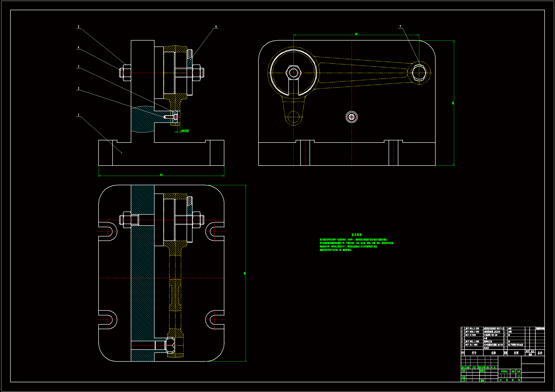Click part balloon number 7 label

tap(400, 26)
